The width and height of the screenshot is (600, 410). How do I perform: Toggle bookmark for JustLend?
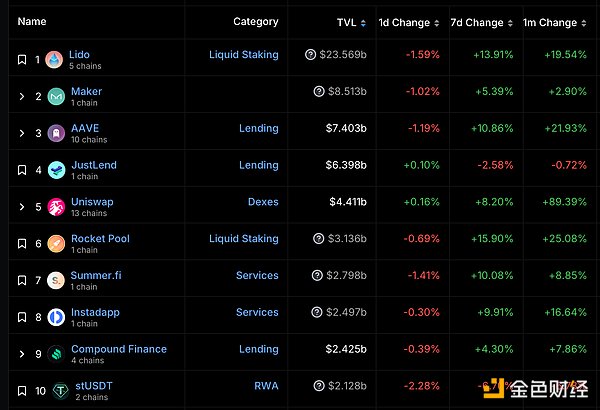22,170
